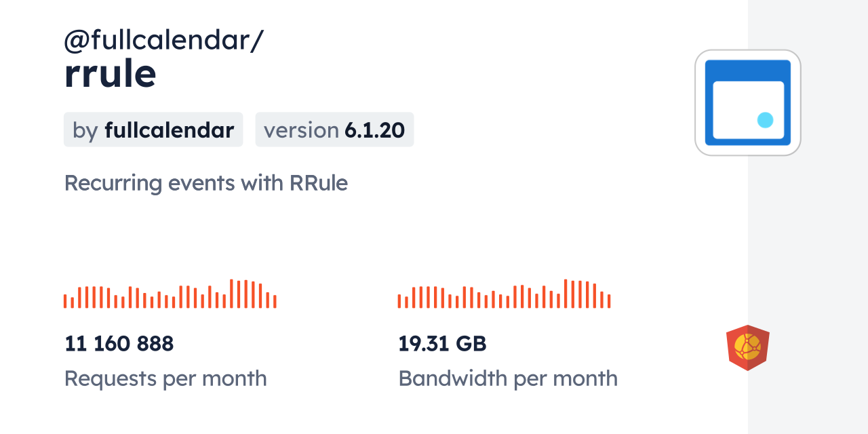Click the "Recurring events with RRule" description

click(x=205, y=183)
